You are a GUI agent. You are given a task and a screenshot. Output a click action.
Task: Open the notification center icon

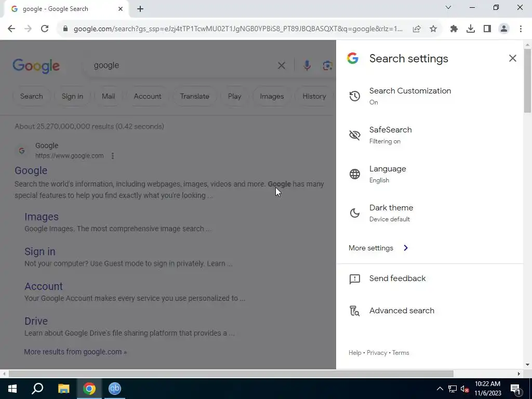pyautogui.click(x=515, y=389)
